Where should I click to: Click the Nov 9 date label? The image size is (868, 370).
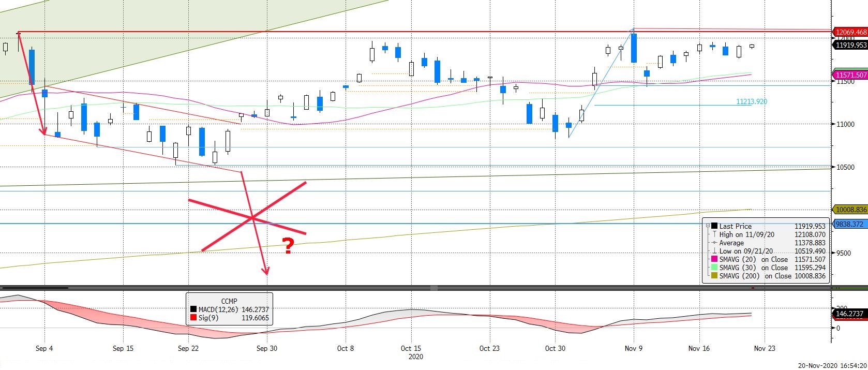pos(634,348)
